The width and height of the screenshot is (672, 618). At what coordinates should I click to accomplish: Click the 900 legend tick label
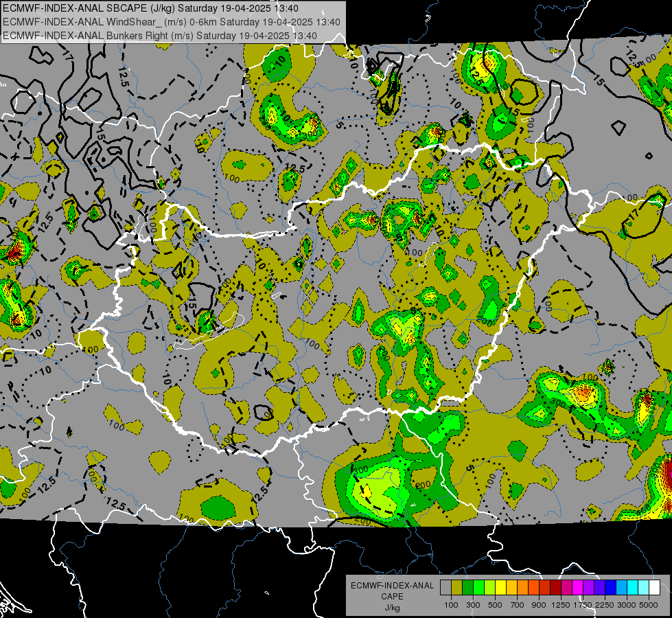[539, 605]
